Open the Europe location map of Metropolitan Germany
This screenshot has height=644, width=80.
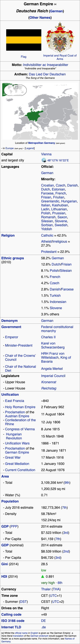pyautogui.click(x=40, y=111)
